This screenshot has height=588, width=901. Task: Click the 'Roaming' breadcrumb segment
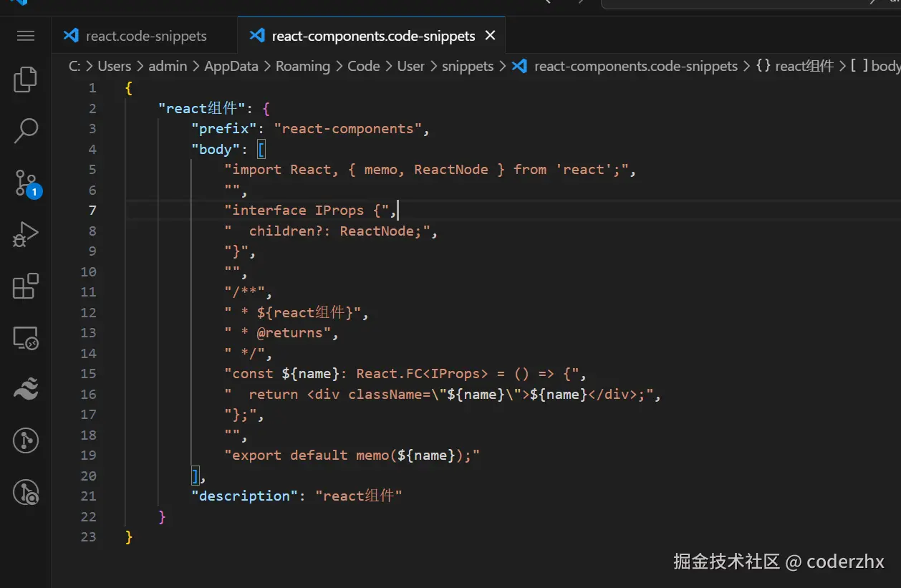303,66
